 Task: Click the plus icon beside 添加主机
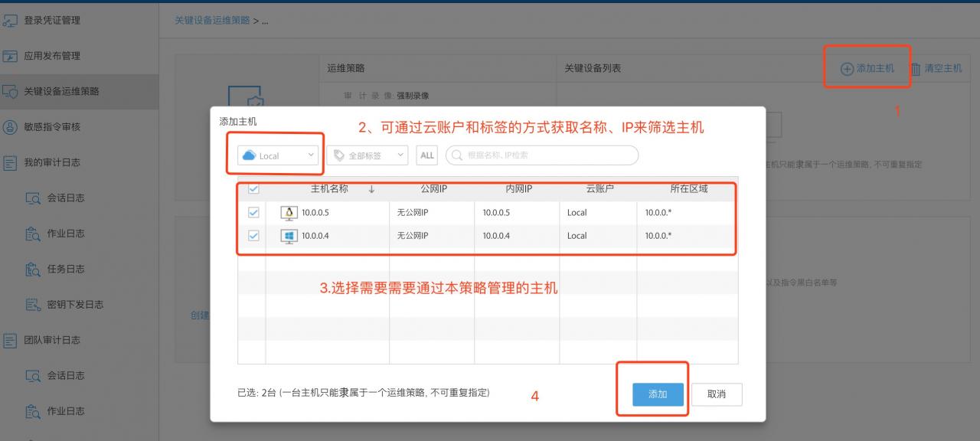847,69
